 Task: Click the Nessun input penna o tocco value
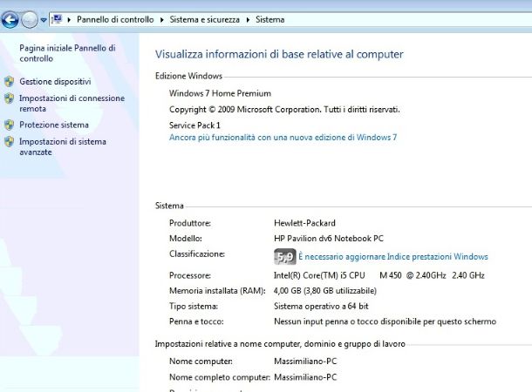click(385, 321)
